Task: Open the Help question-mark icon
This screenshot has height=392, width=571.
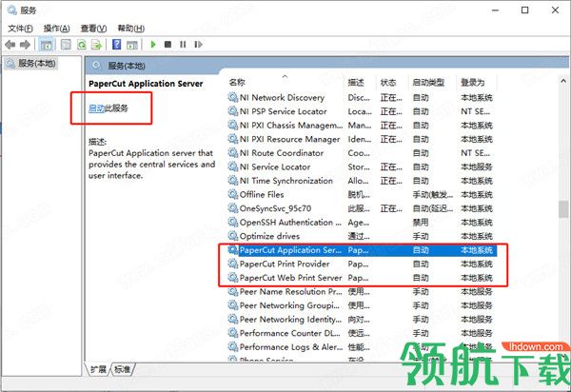Action: point(117,45)
